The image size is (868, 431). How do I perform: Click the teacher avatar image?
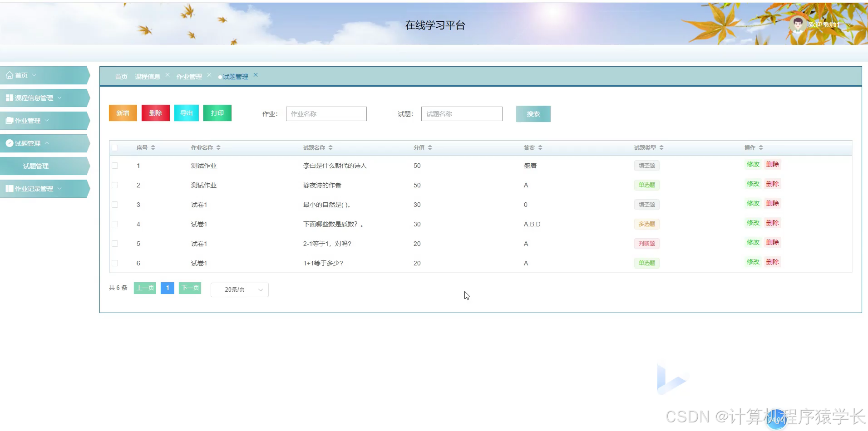pos(798,24)
